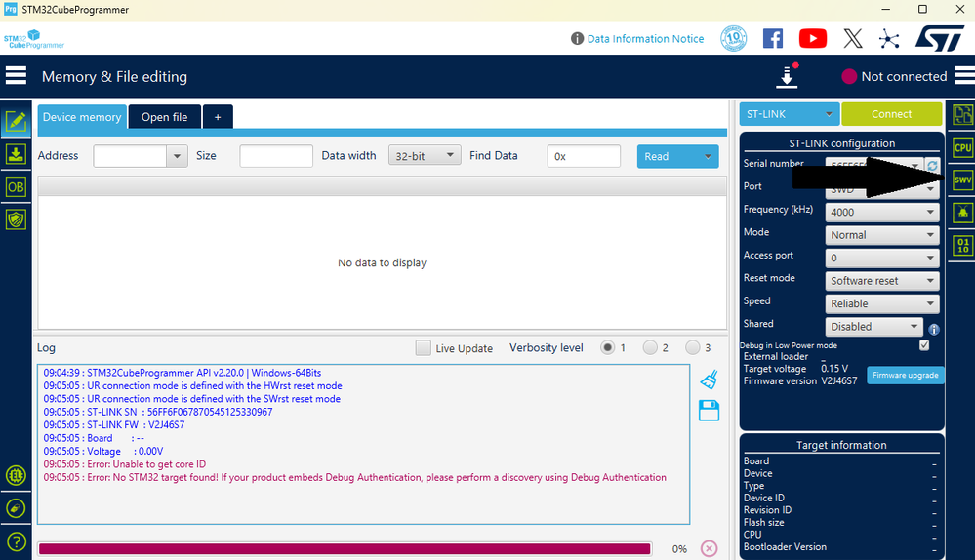The height and width of the screenshot is (560, 975).
Task: Click the operation progress bar
Action: coord(345,548)
